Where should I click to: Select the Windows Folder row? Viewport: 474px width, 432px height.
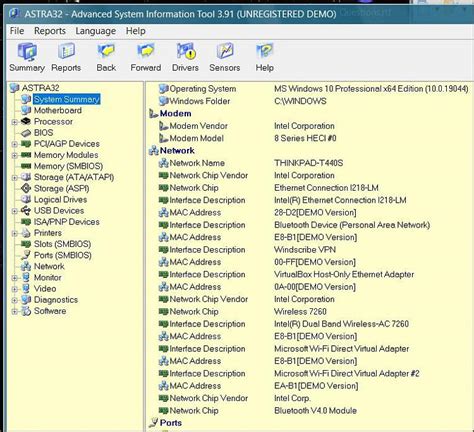point(243,101)
